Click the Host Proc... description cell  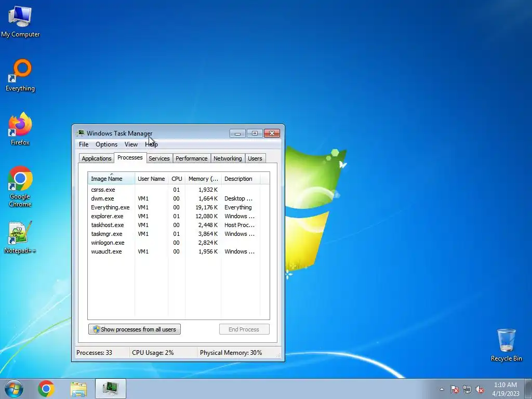pyautogui.click(x=239, y=225)
